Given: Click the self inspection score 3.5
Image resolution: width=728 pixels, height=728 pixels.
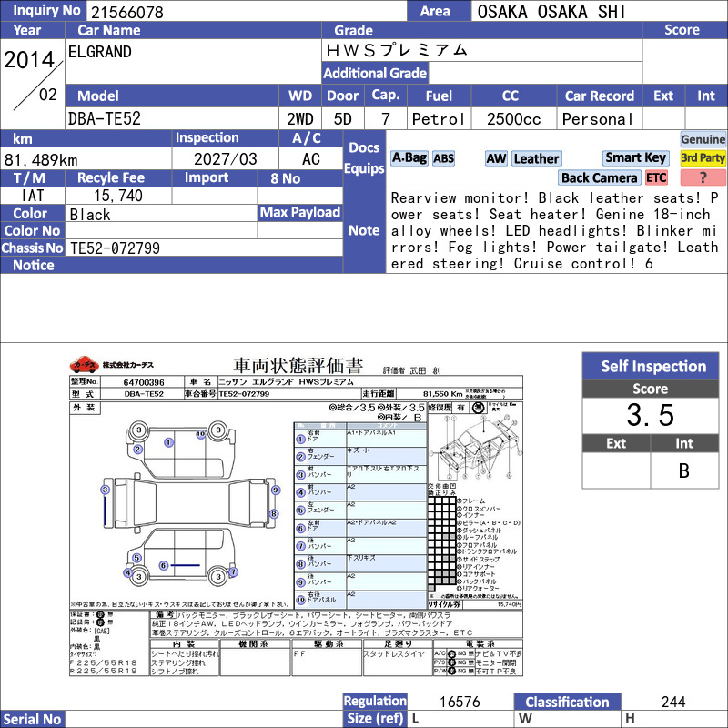Looking at the screenshot, I should [x=651, y=415].
